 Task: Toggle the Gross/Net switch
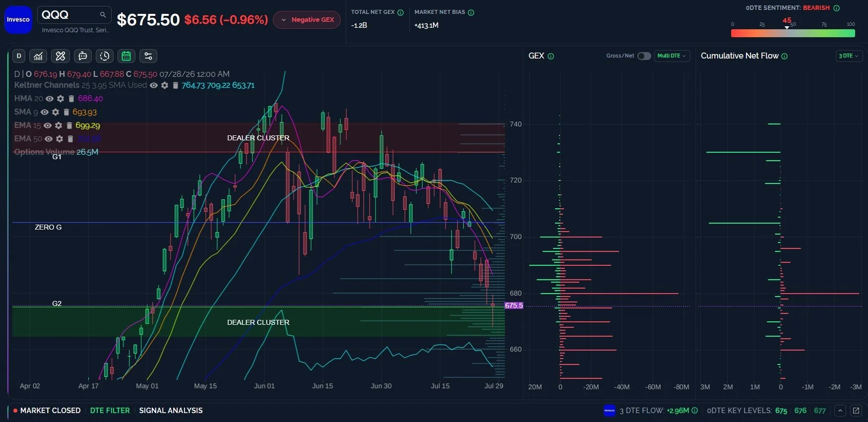tap(644, 56)
